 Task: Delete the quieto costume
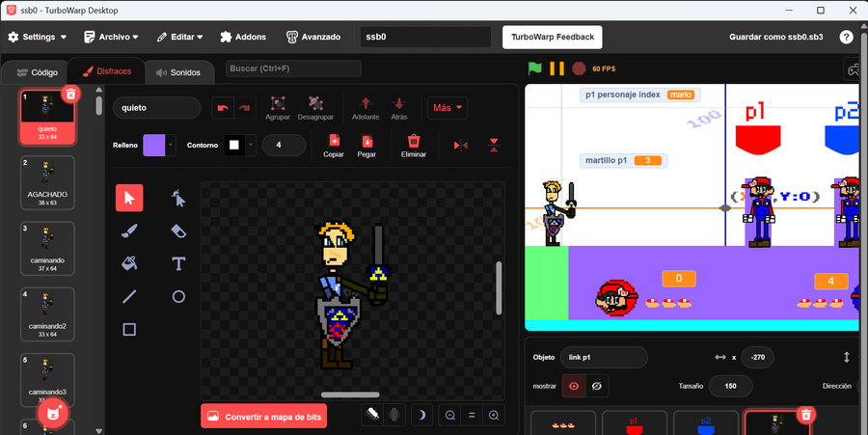[70, 95]
